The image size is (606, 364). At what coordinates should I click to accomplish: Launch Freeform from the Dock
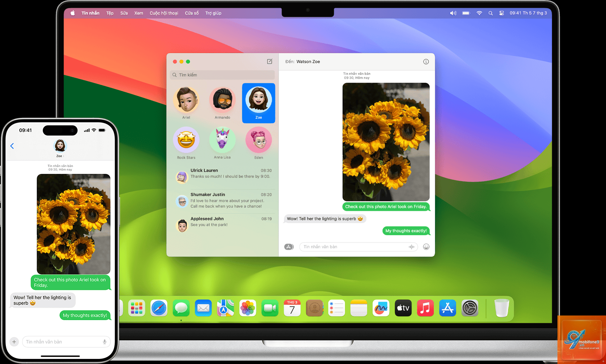click(x=381, y=309)
